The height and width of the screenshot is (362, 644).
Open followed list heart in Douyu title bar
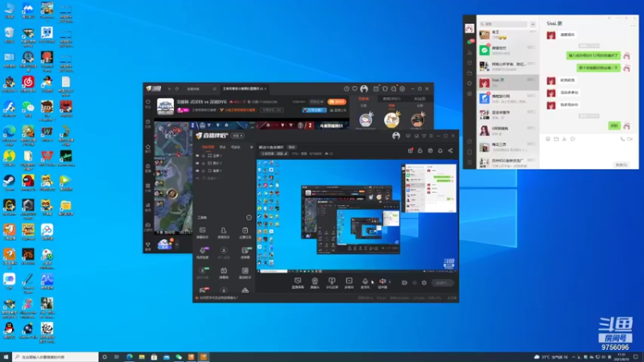355,88
